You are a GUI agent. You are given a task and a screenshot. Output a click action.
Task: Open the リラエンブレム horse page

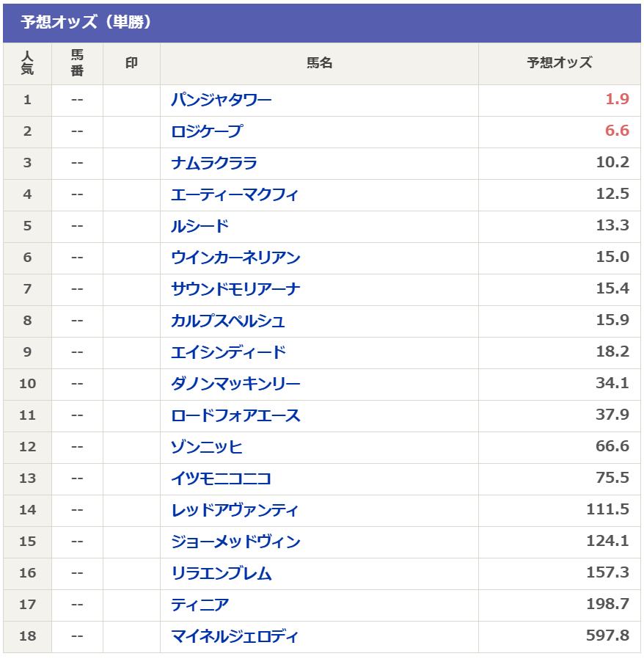click(x=222, y=573)
